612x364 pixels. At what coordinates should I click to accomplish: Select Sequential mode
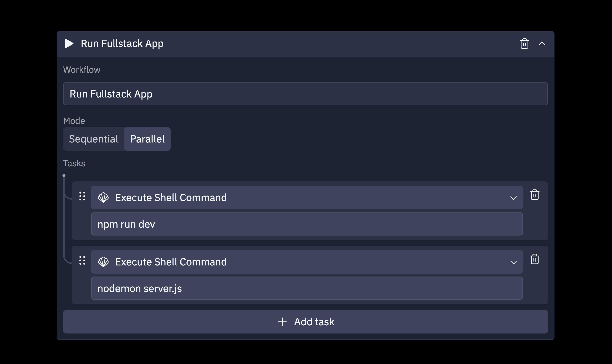click(93, 139)
